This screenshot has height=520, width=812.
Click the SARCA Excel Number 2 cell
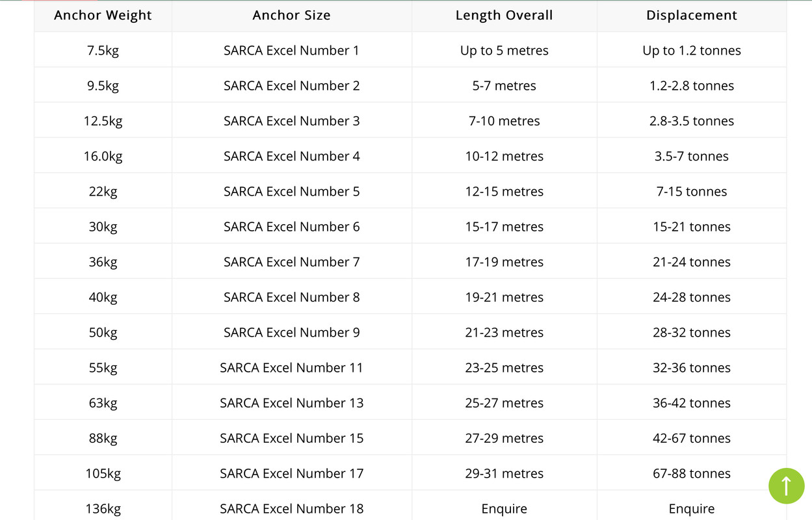click(292, 85)
